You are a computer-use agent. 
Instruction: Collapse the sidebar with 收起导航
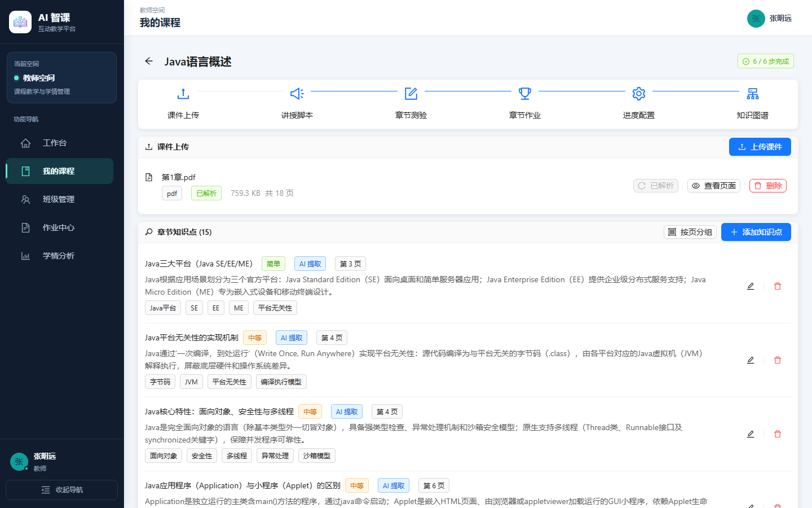pyautogui.click(x=62, y=490)
